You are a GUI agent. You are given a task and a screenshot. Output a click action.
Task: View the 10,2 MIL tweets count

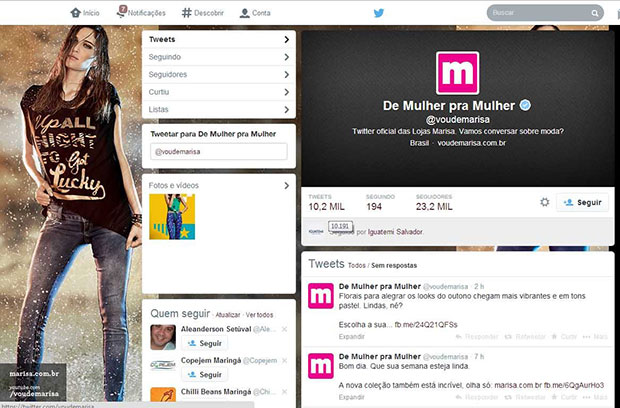click(x=327, y=203)
